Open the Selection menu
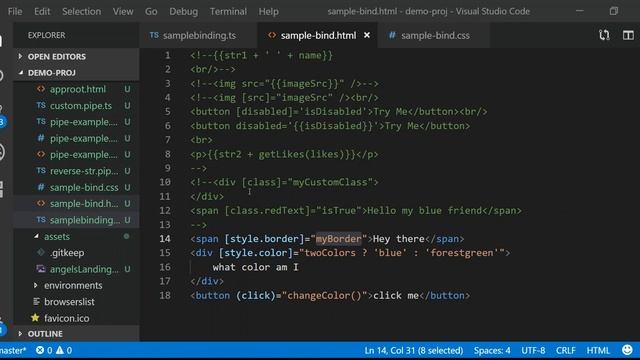Image resolution: width=640 pixels, height=360 pixels. (82, 11)
